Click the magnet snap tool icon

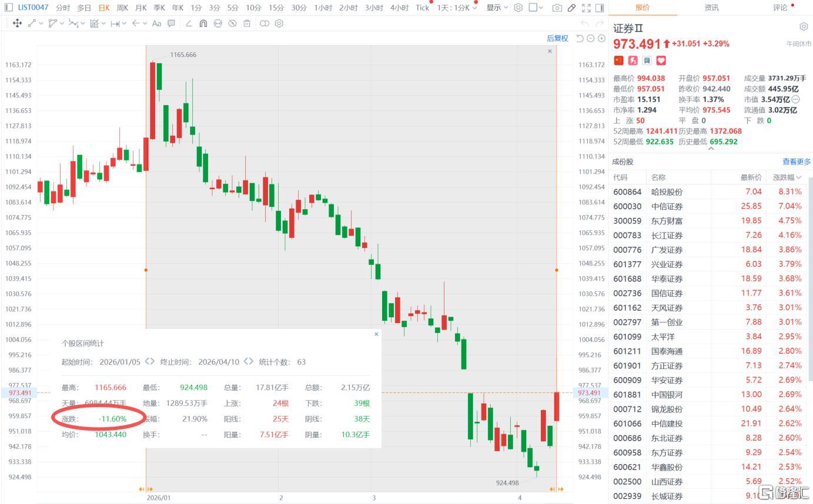click(203, 23)
